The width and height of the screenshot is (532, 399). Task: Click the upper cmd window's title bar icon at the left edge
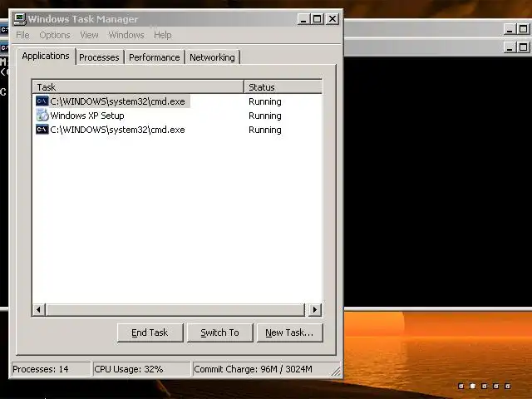point(3,30)
